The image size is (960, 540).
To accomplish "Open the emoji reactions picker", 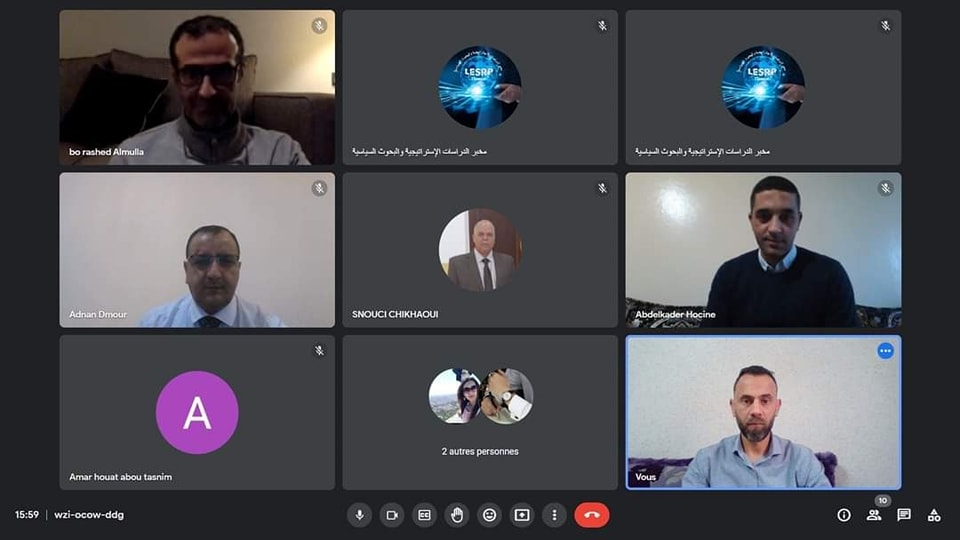I will coord(489,515).
